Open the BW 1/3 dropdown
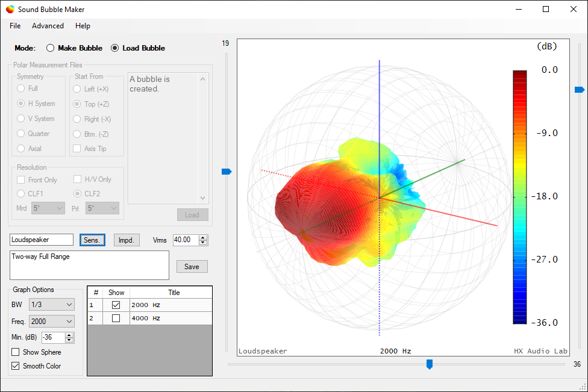Viewport: 588px width, 392px height. point(52,305)
